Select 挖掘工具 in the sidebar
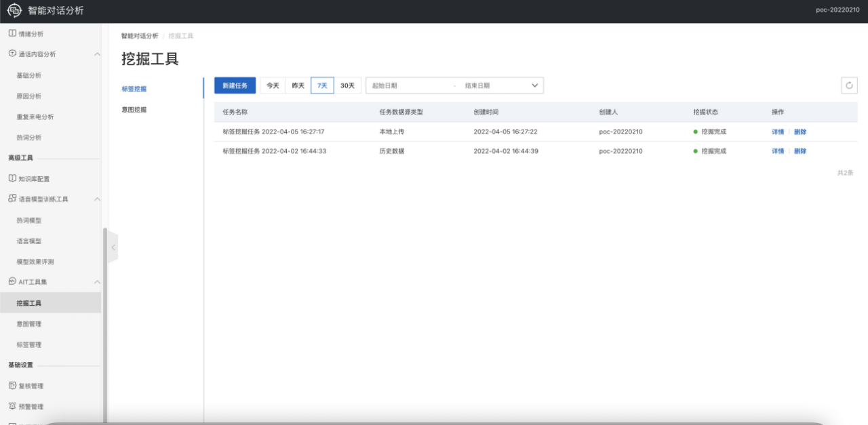Viewport: 868px width, 425px height. click(x=51, y=303)
